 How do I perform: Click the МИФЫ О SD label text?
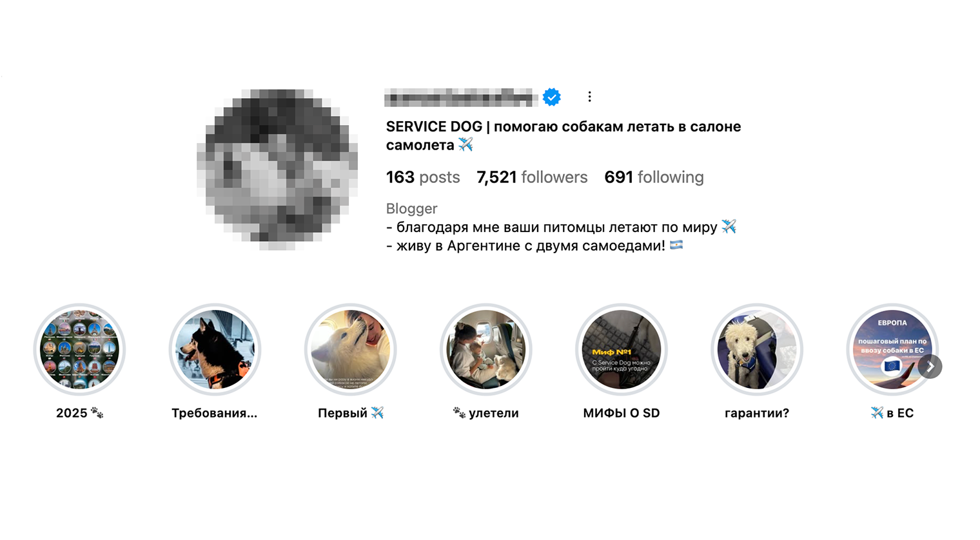pyautogui.click(x=622, y=413)
